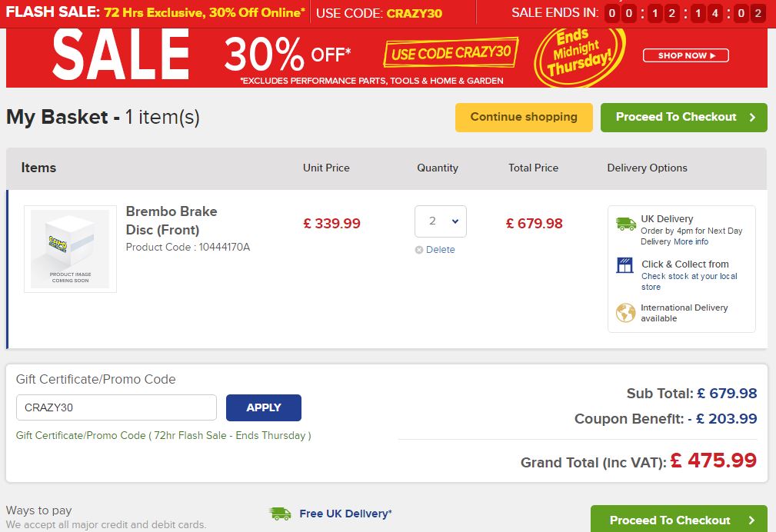Click the UK Delivery truck icon

coord(626,224)
